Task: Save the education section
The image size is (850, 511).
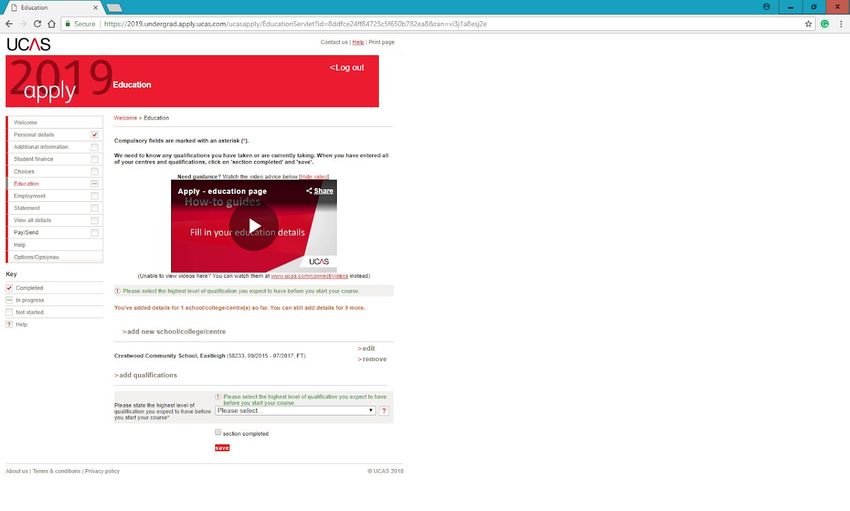Action: click(222, 448)
